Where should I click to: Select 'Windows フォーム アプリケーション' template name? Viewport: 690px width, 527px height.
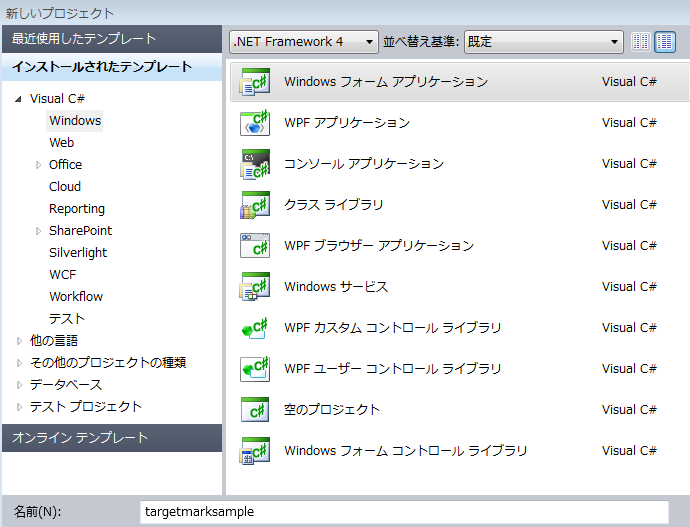coord(386,82)
